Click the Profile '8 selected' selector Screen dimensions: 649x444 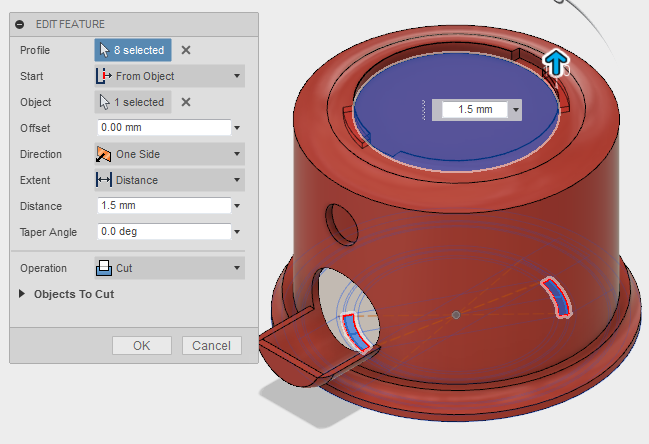133,50
